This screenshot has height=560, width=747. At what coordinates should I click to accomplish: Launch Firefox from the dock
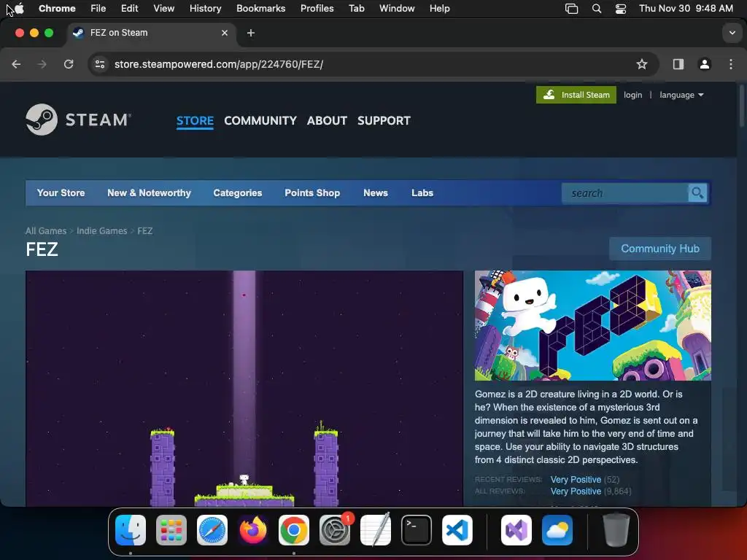click(x=253, y=530)
